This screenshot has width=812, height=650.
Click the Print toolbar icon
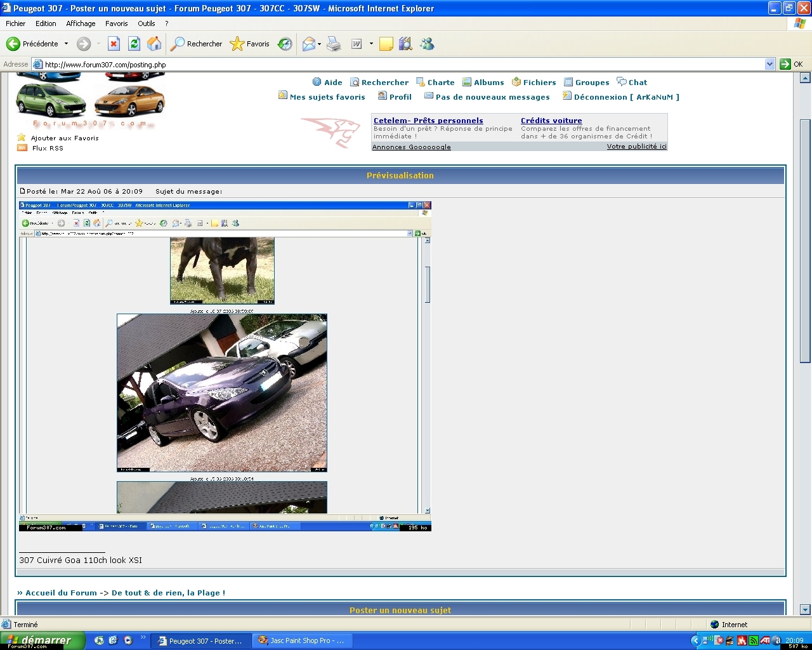tap(334, 44)
